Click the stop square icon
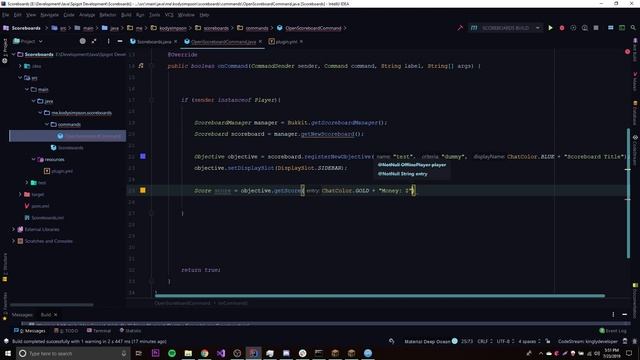The width and height of the screenshot is (640, 360). pyautogui.click(x=596, y=28)
